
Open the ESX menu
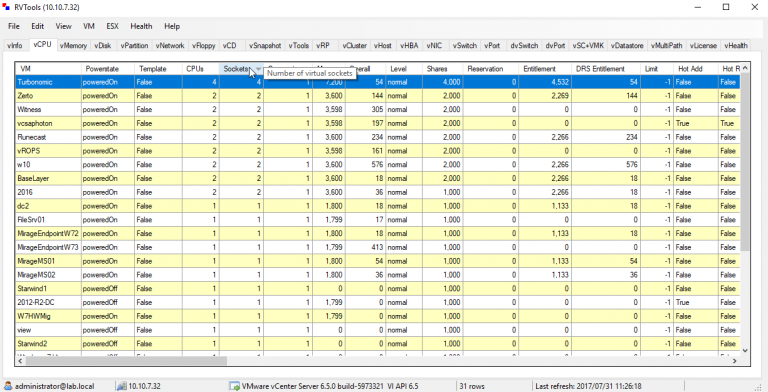(x=112, y=26)
